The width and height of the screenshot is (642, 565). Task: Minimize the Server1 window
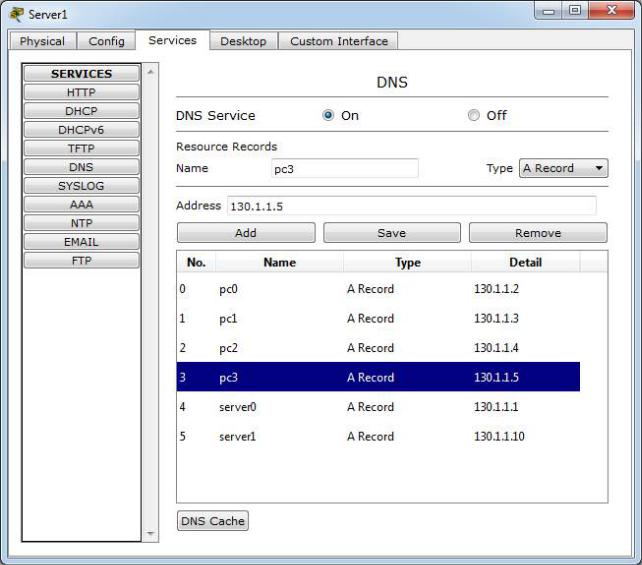click(549, 11)
